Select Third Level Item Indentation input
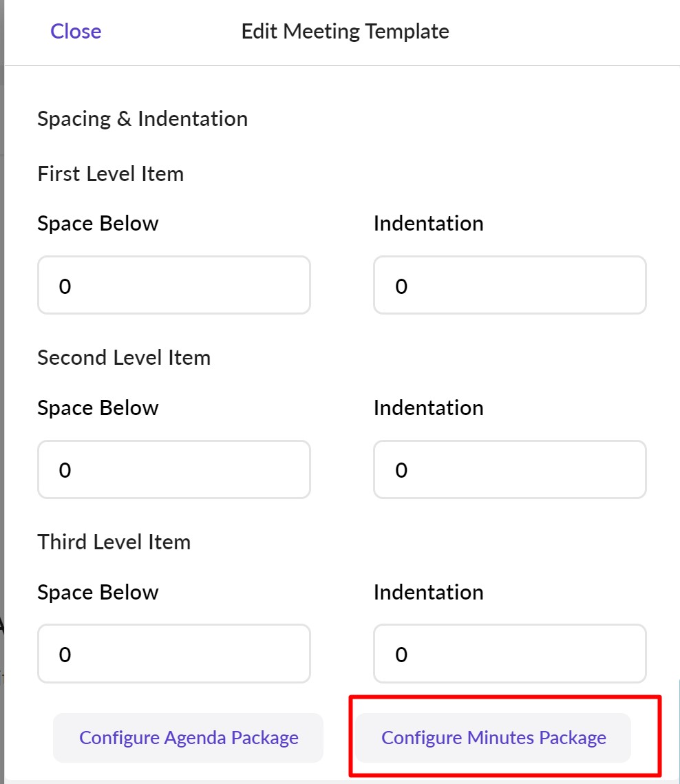Image resolution: width=680 pixels, height=784 pixels. click(509, 653)
